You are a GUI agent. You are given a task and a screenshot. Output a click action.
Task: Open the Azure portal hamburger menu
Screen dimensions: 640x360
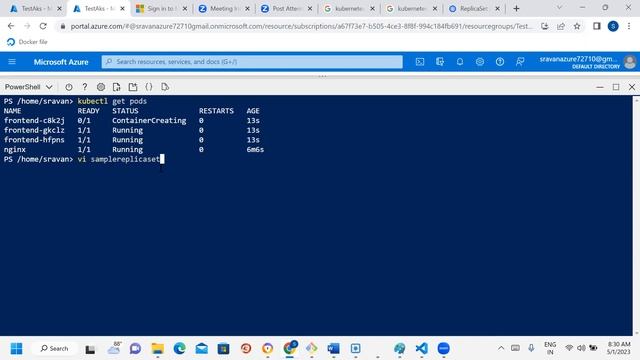point(12,62)
